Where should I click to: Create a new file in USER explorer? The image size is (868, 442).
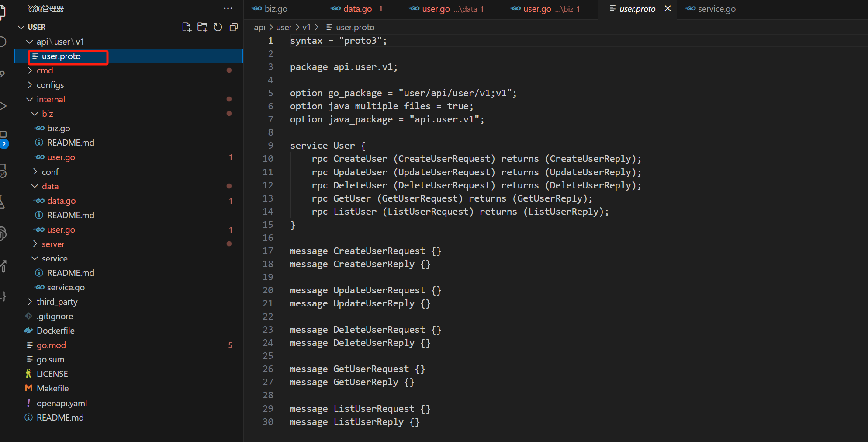pyautogui.click(x=187, y=27)
